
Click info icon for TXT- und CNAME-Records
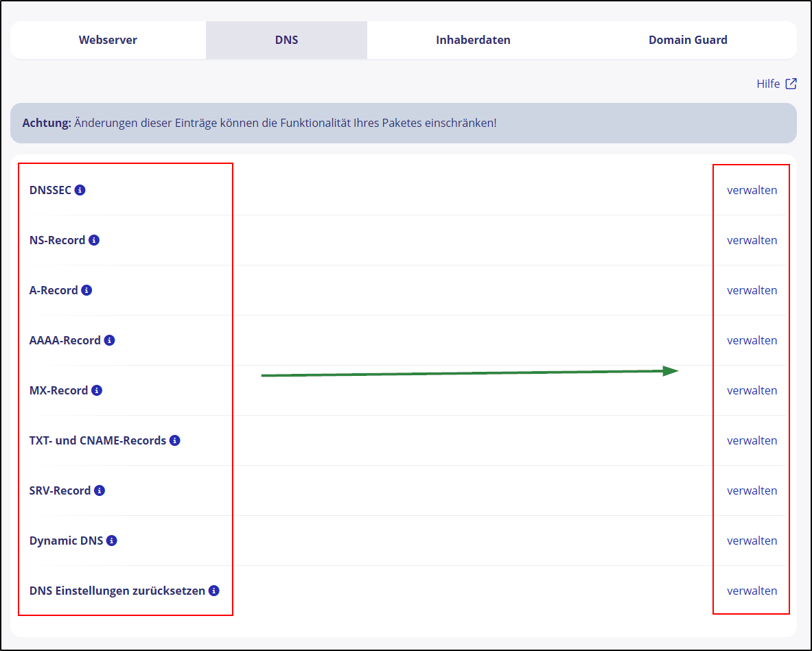[175, 440]
